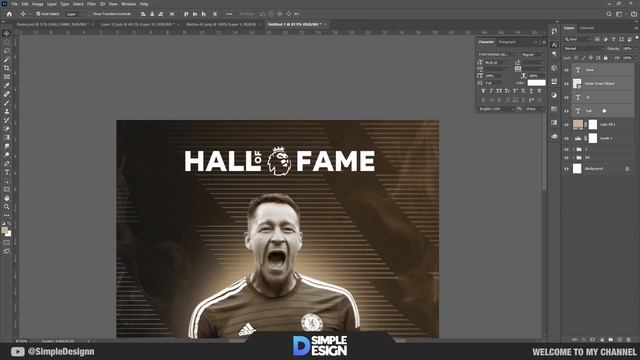
Task: Hide the Background layer
Action: tap(566, 169)
